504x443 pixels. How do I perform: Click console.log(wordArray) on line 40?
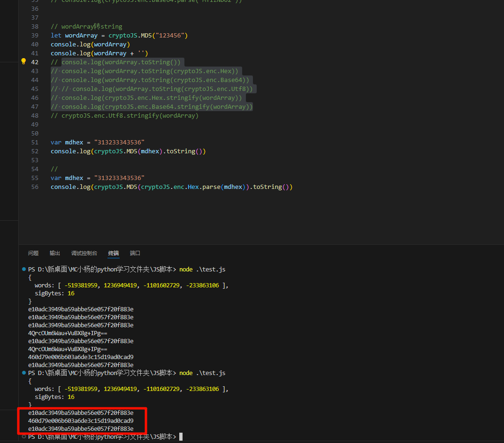(90, 44)
